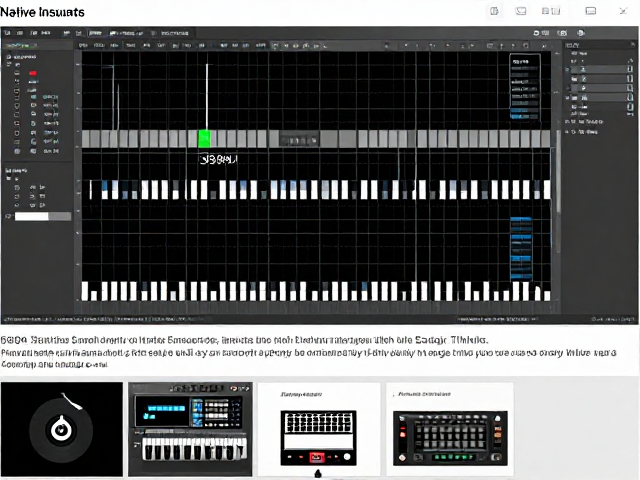Open the keyboard synthesizer thumbnail
The image size is (640, 480).
[190, 429]
